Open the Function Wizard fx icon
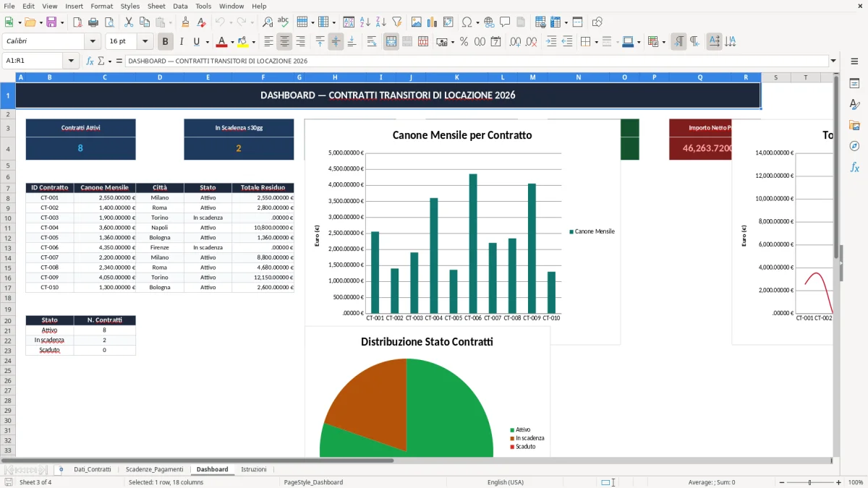Image resolution: width=868 pixels, height=488 pixels. [90, 61]
